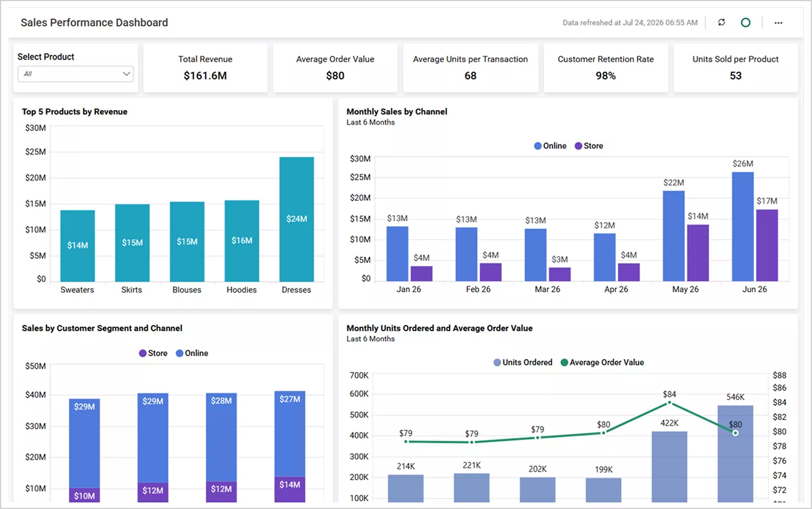The image size is (812, 509).
Task: Toggle Store legend in Monthly Sales chart
Action: point(589,146)
